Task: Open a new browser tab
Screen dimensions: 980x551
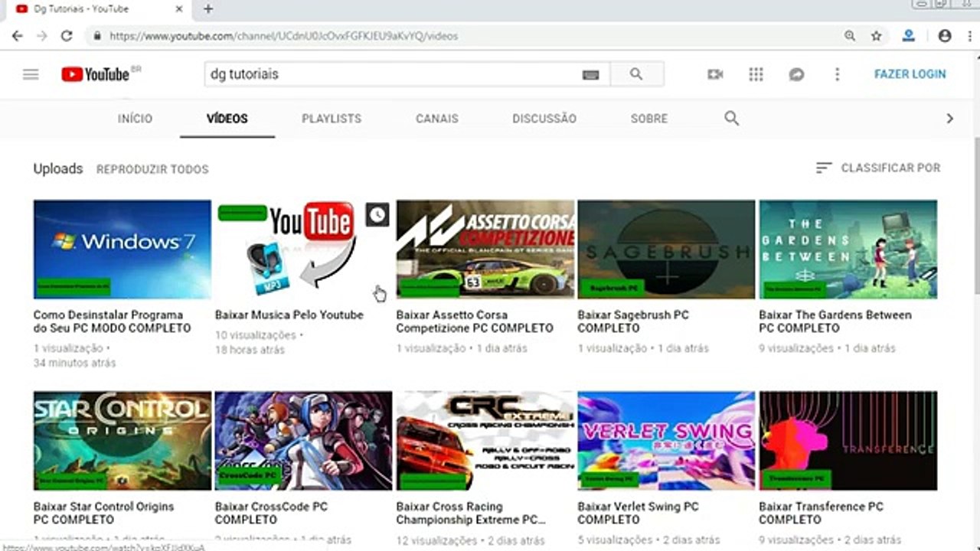Action: 207,9
